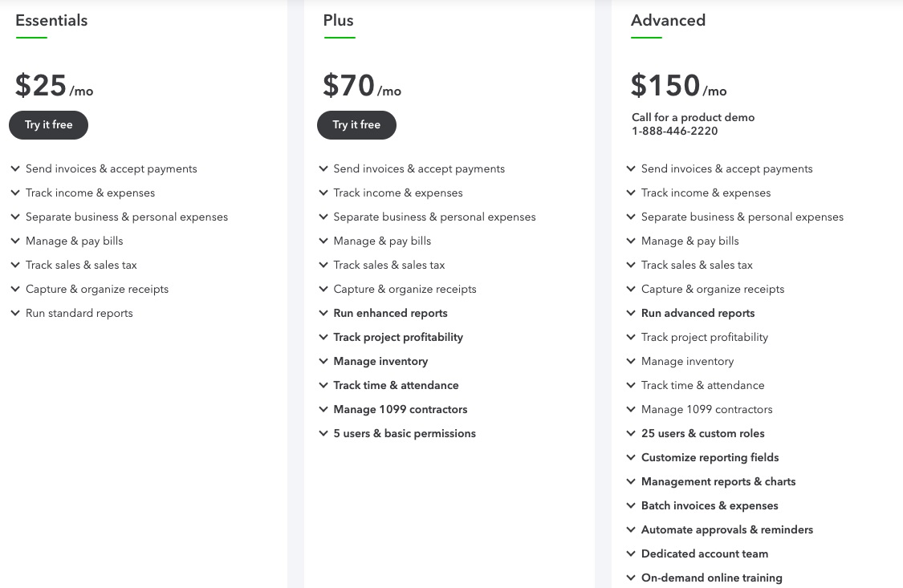Screen dimensions: 903x588
Task: Click Try it free under Plus plan
Action: tap(356, 125)
